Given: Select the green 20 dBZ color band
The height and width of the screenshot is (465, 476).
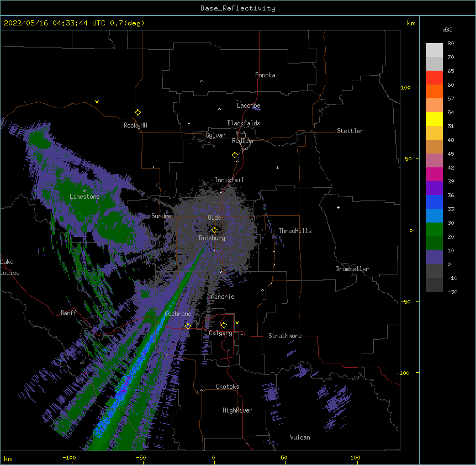Looking at the screenshot, I should 434,230.
